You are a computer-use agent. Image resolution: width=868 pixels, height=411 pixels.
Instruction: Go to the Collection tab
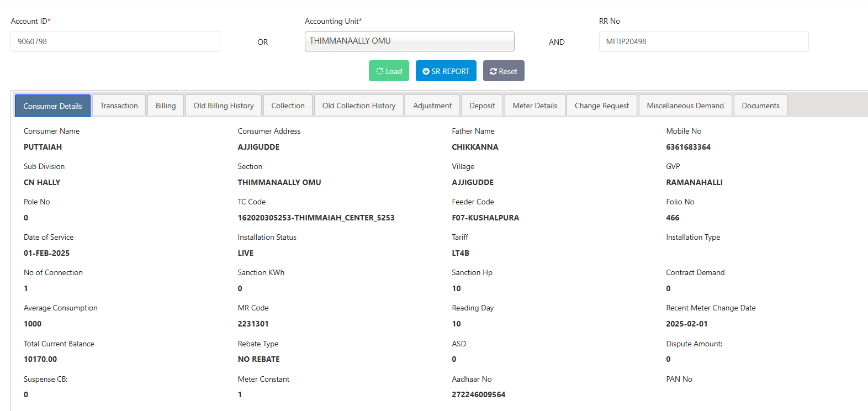point(288,106)
